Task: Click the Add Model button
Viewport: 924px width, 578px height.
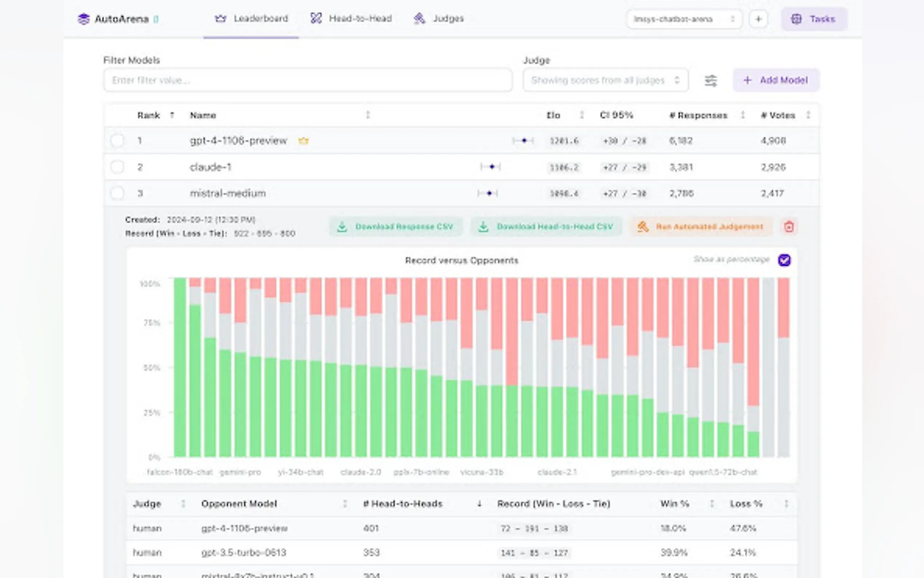Action: [x=776, y=80]
